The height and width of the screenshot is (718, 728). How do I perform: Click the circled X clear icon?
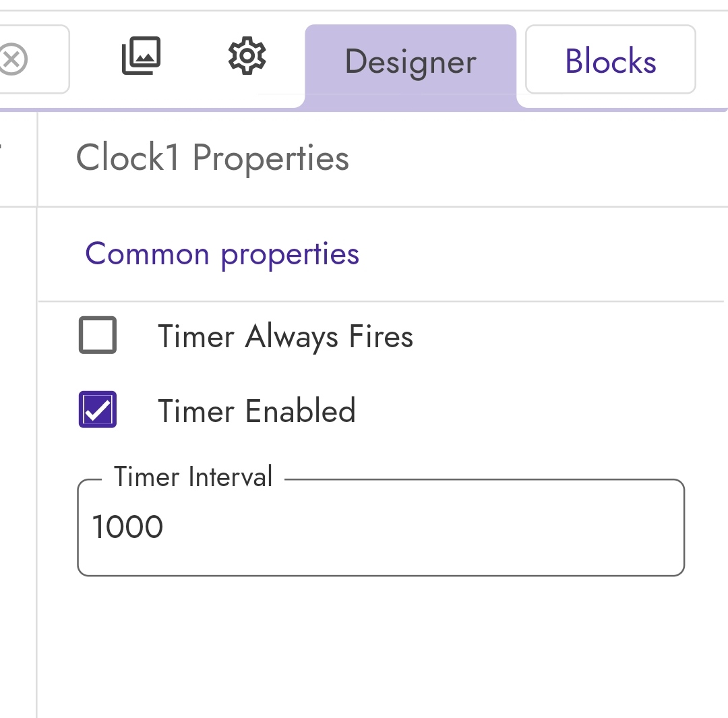pyautogui.click(x=12, y=60)
